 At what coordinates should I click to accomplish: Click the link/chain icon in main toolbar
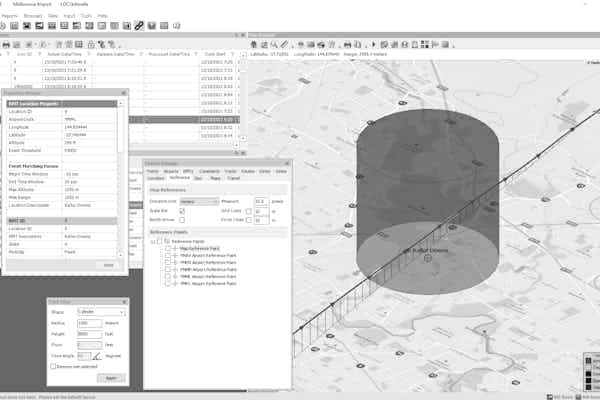(138, 26)
